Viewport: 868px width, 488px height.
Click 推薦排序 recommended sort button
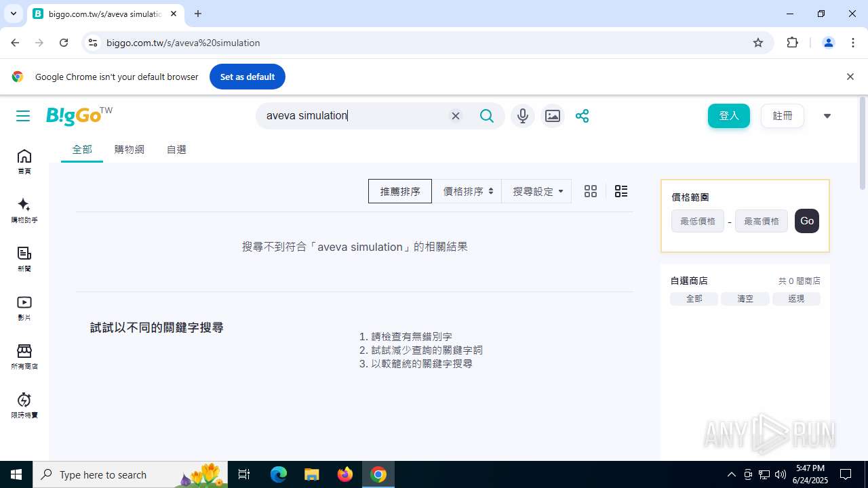(x=400, y=191)
